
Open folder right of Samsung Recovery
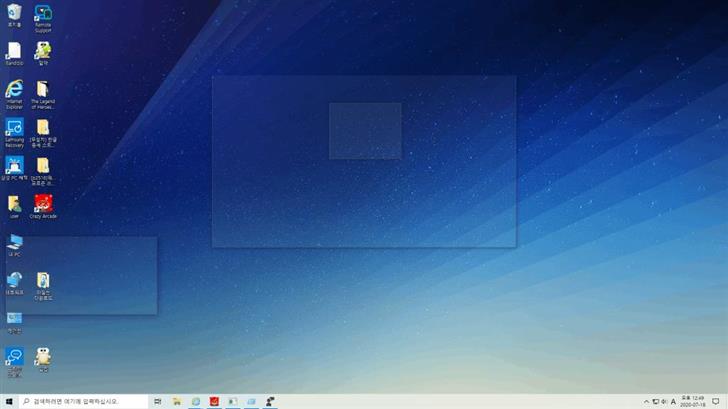[x=43, y=133]
